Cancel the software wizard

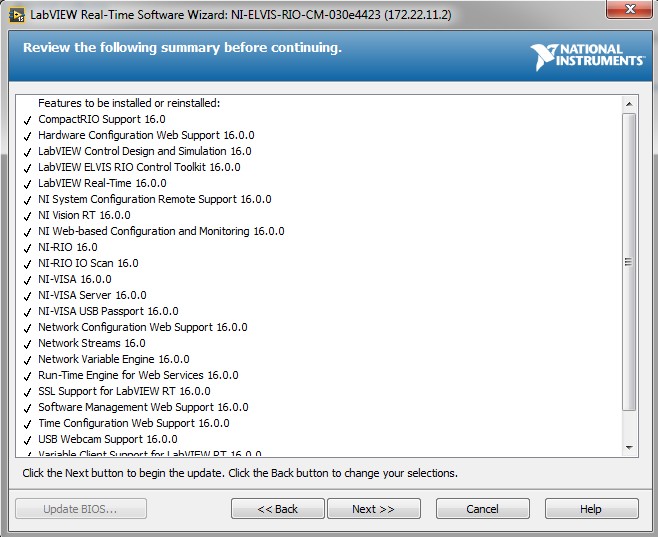tap(482, 509)
